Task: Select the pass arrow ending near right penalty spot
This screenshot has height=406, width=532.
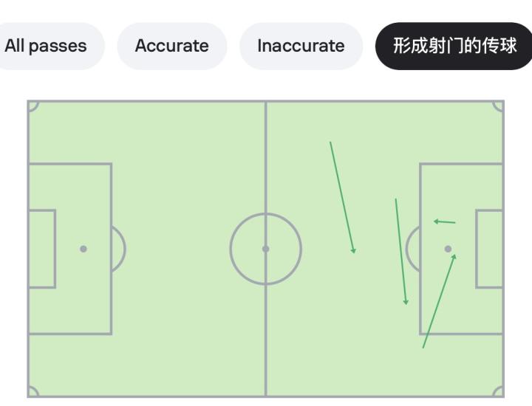Action: coord(439,301)
